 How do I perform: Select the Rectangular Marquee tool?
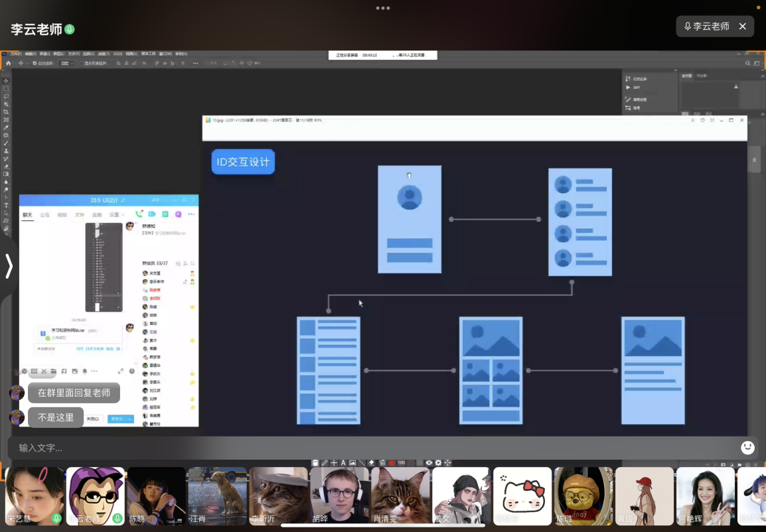(x=6, y=89)
